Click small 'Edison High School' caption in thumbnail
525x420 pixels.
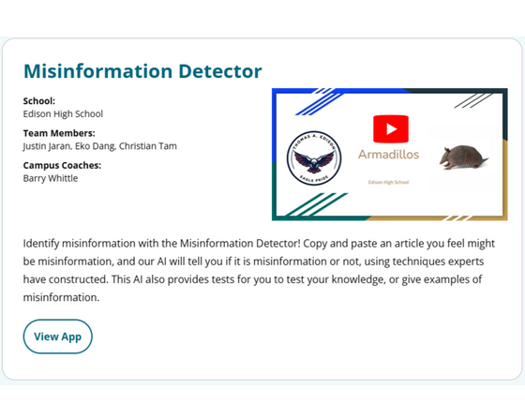388,182
